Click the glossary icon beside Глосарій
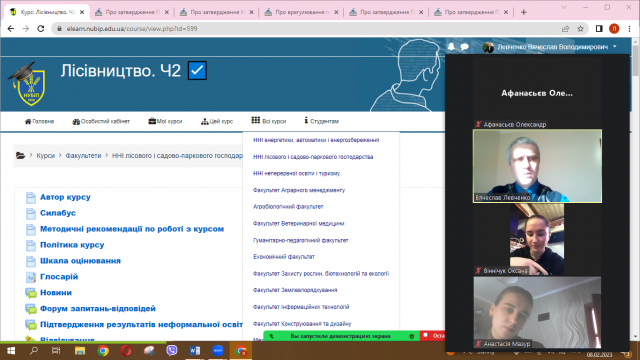Image resolution: width=640 pixels, height=360 pixels. (31, 277)
